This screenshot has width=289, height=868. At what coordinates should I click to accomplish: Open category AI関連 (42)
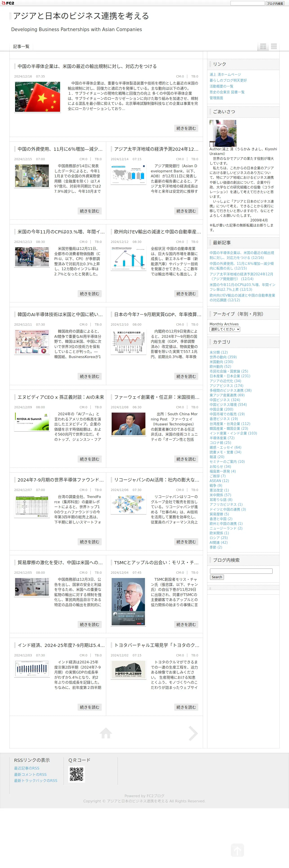coord(219,543)
